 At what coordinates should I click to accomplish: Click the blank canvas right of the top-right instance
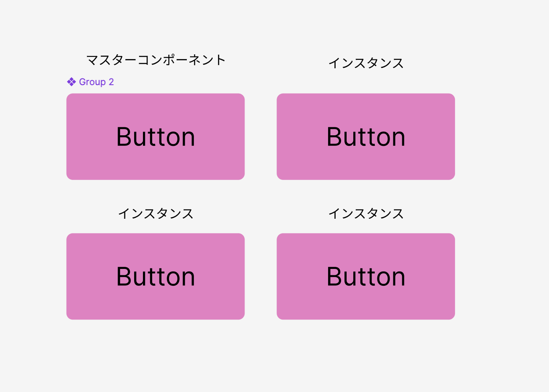pyautogui.click(x=502, y=137)
